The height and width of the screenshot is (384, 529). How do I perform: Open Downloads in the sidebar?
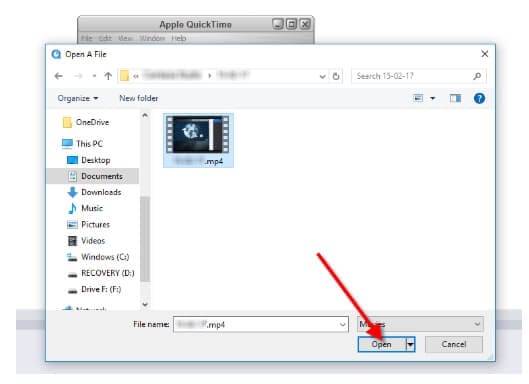101,192
